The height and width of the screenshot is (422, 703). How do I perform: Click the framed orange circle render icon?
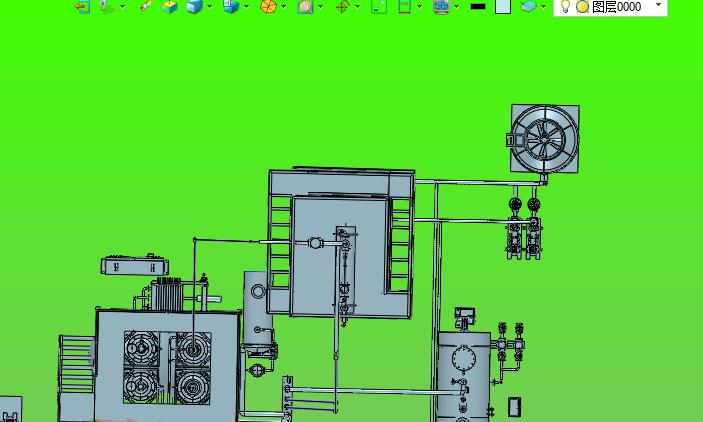coord(305,6)
